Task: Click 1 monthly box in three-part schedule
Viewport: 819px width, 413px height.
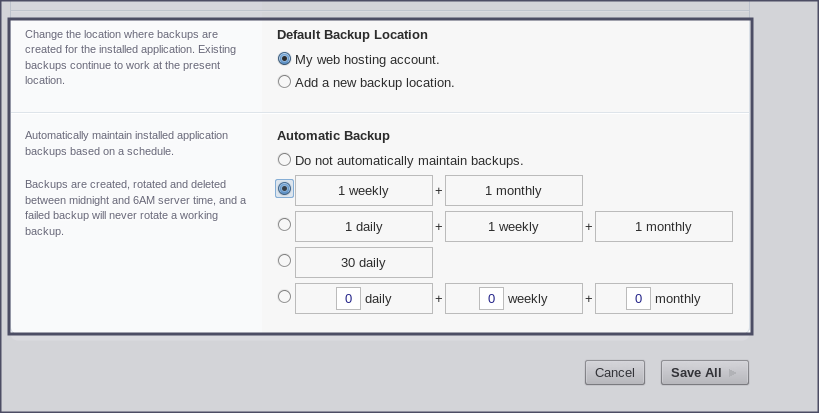Action: pyautogui.click(x=663, y=226)
